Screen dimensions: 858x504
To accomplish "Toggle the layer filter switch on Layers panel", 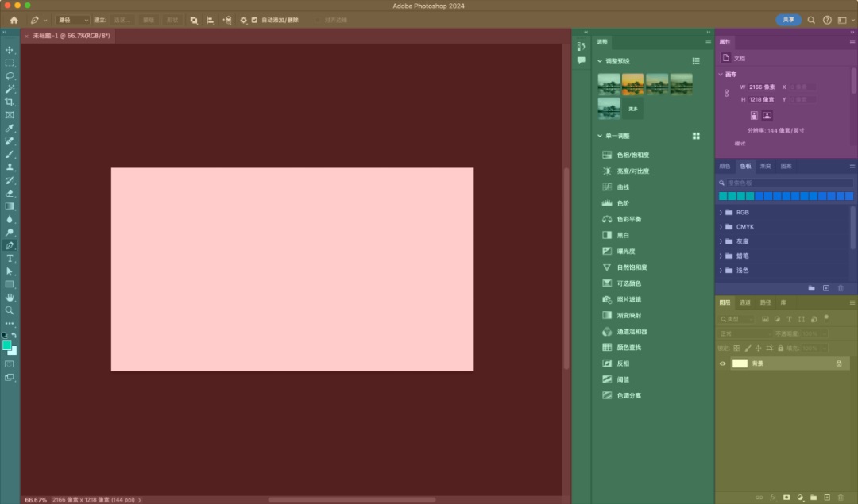I will pos(826,317).
